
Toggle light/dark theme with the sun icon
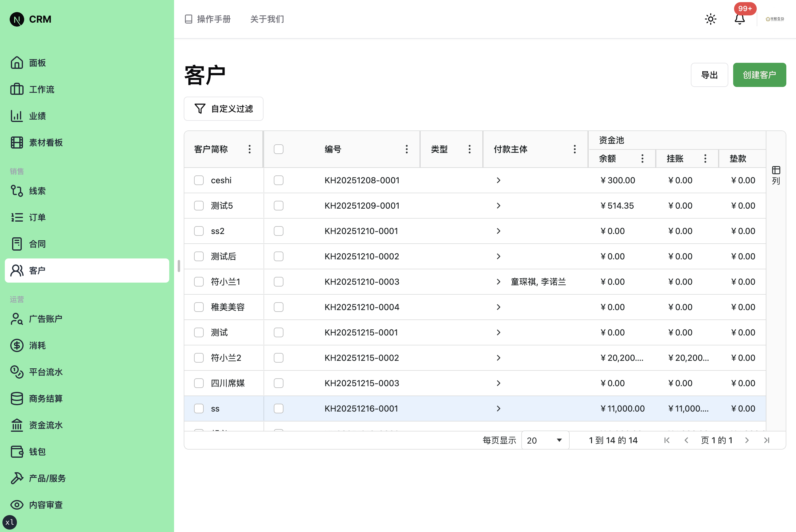(710, 19)
